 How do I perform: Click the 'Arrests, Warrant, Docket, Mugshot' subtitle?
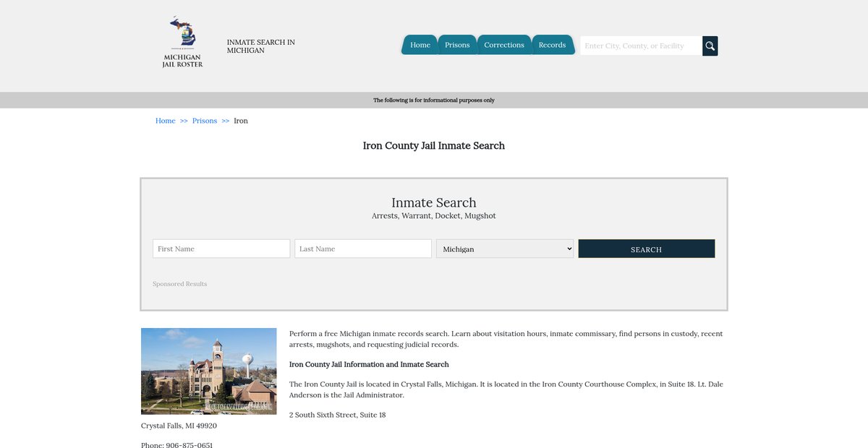434,216
